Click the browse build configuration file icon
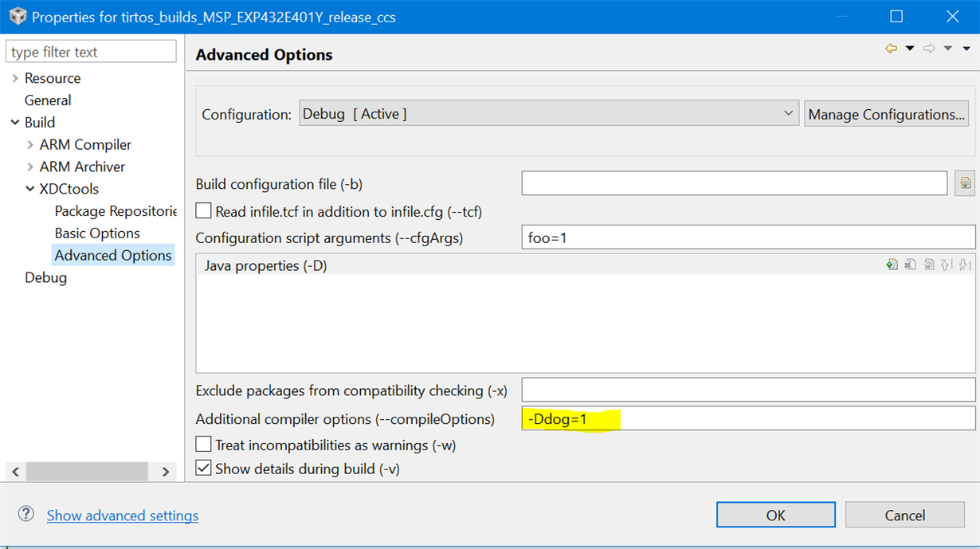 point(965,183)
